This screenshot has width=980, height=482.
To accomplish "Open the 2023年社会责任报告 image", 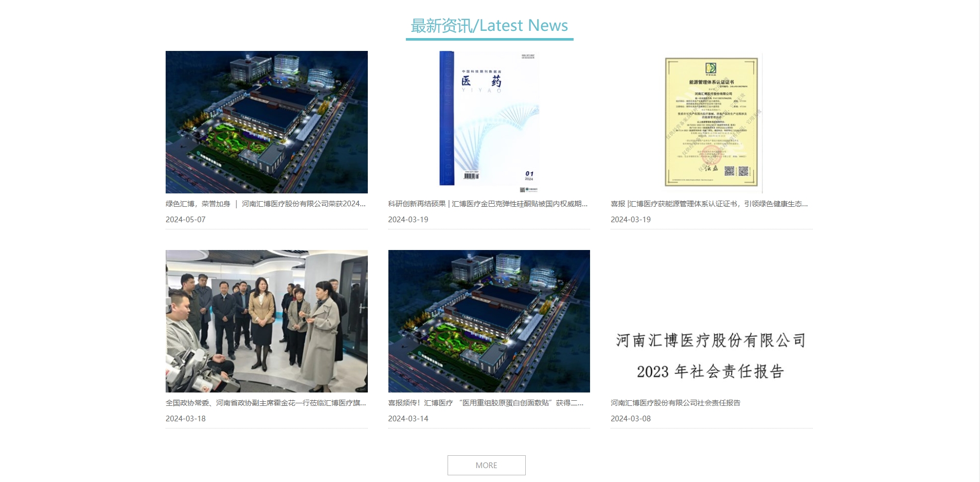I will pyautogui.click(x=711, y=321).
